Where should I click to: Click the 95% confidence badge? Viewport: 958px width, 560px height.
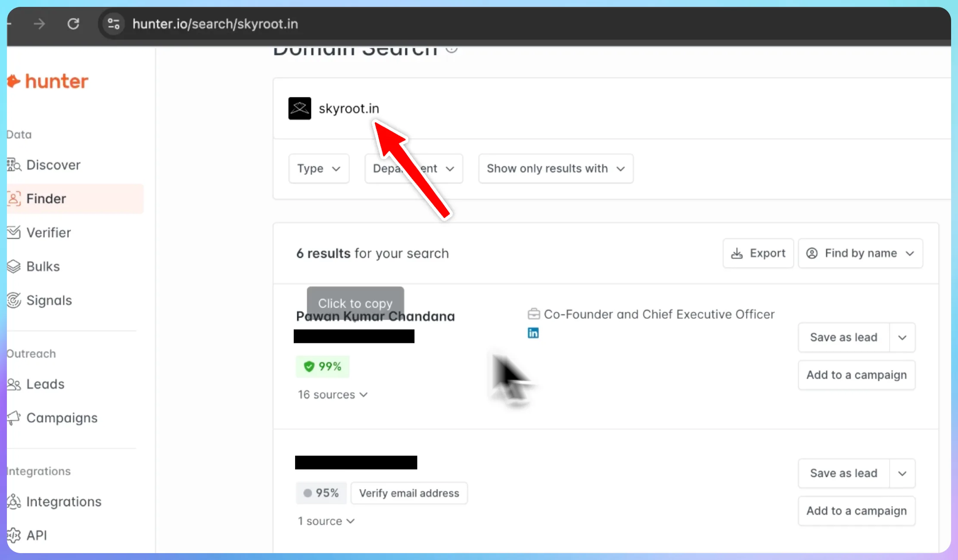(x=321, y=493)
